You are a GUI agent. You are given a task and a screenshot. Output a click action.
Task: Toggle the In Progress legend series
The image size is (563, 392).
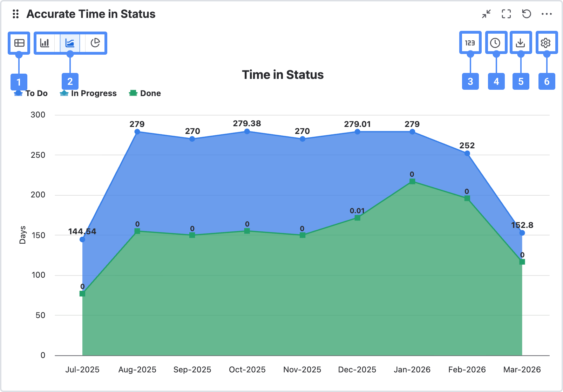[88, 93]
